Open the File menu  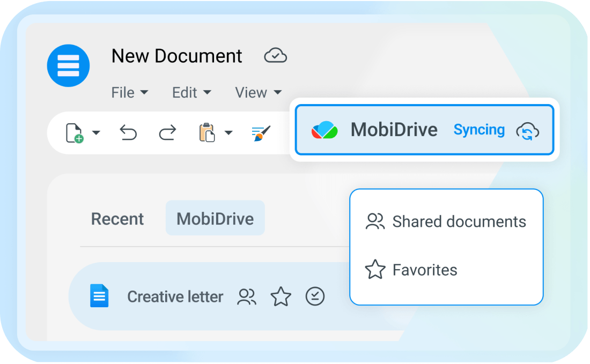(129, 93)
